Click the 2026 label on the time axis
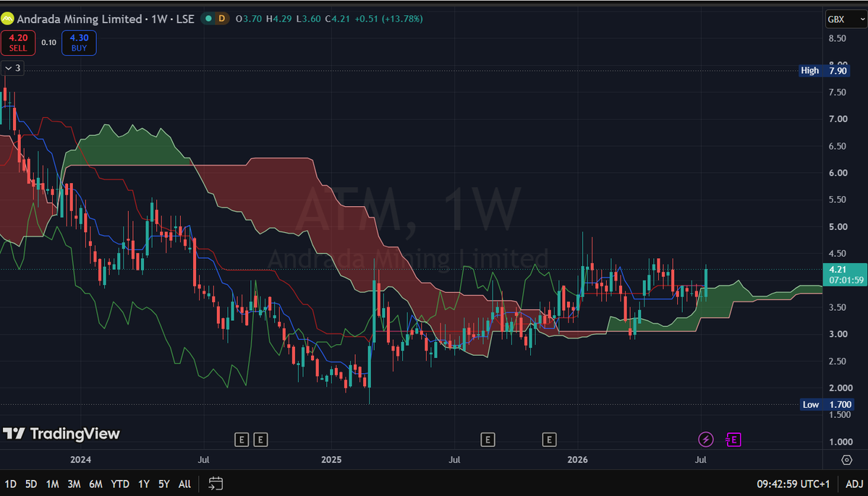 pos(577,459)
